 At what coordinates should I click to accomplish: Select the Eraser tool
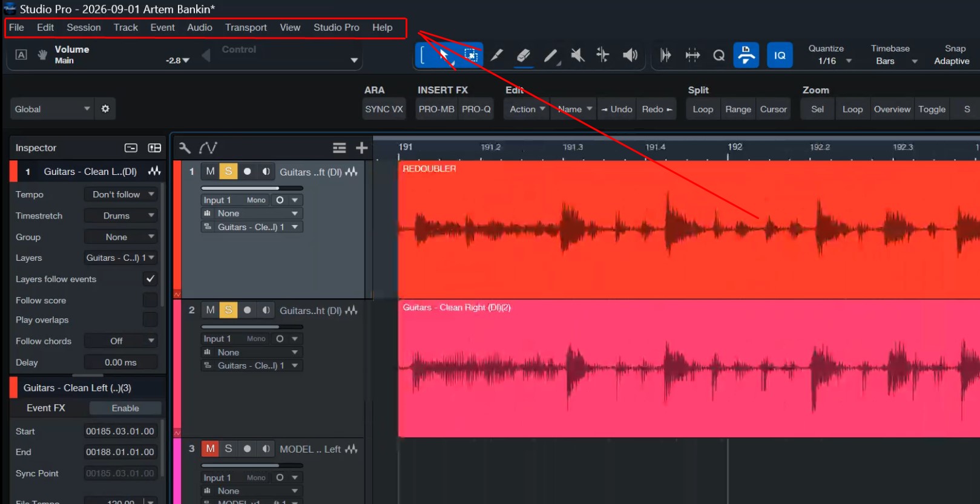[x=524, y=55]
